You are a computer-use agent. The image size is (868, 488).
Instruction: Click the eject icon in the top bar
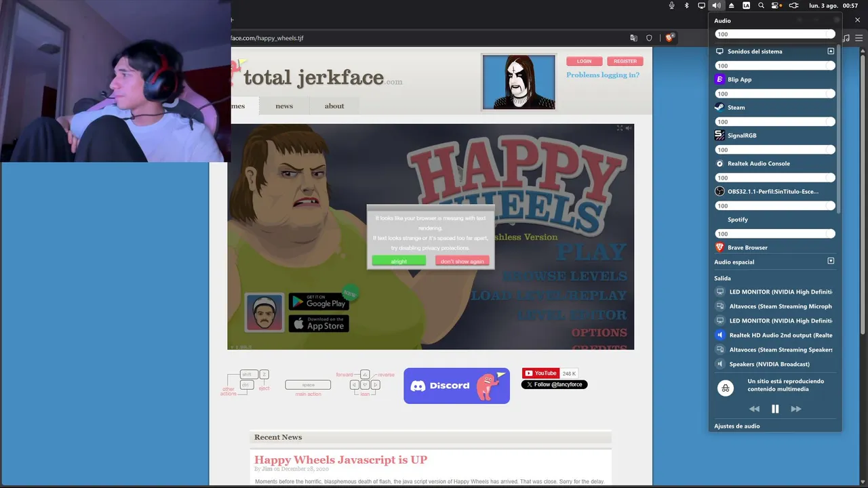[731, 5]
